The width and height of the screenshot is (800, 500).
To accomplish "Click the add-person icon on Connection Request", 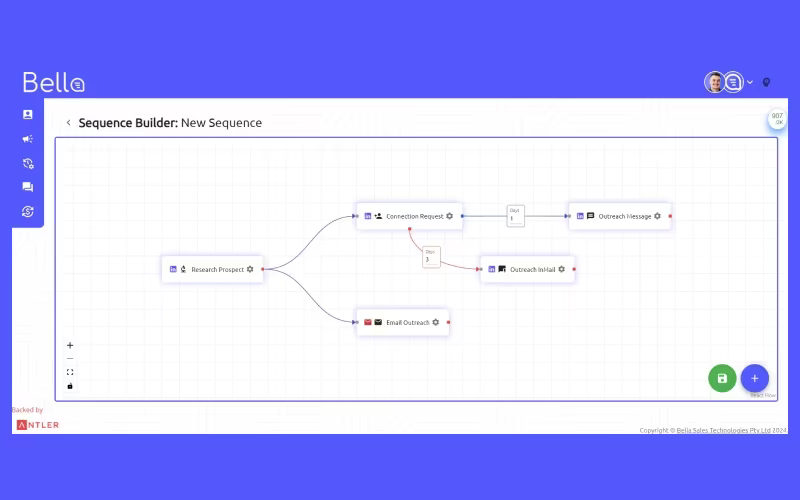I will tap(378, 216).
